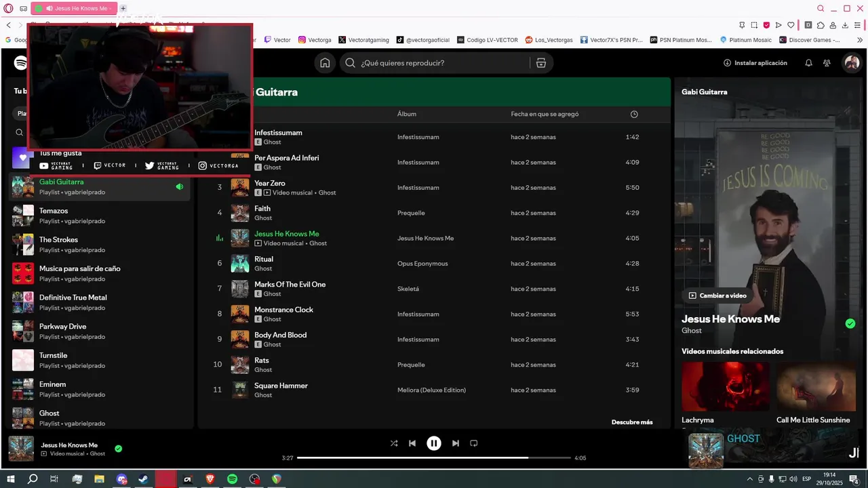Open the user profile avatar menu
Image resolution: width=868 pixels, height=488 pixels.
coord(851,63)
